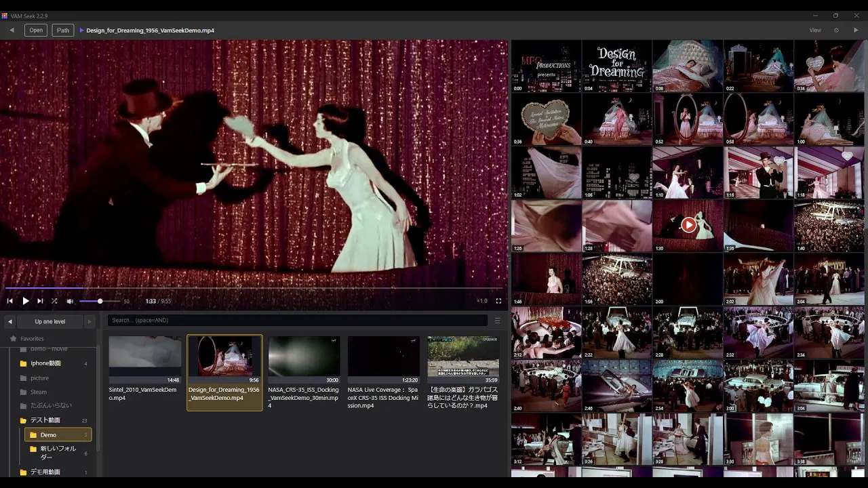This screenshot has width=868, height=488.
Task: Collapse the panel using the top-left arrow
Action: point(12,30)
